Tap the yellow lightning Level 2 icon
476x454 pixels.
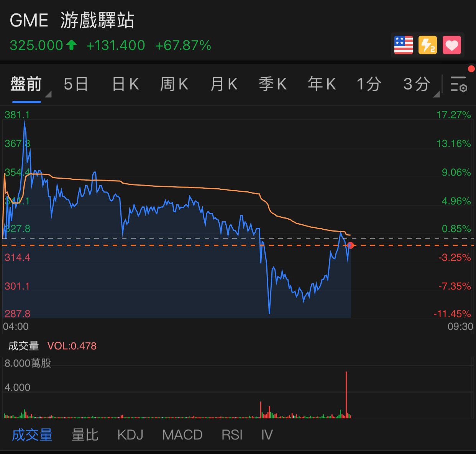point(427,45)
